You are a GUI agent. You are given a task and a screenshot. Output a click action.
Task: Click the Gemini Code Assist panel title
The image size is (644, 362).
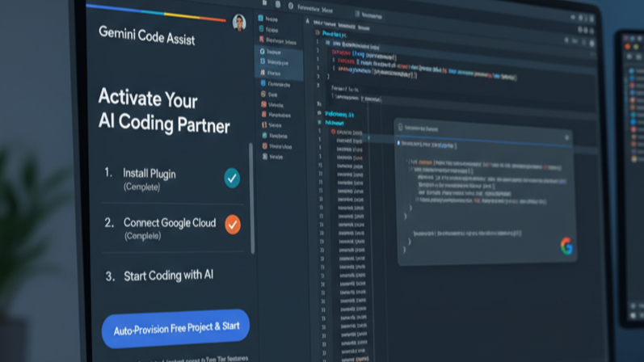[x=146, y=36]
